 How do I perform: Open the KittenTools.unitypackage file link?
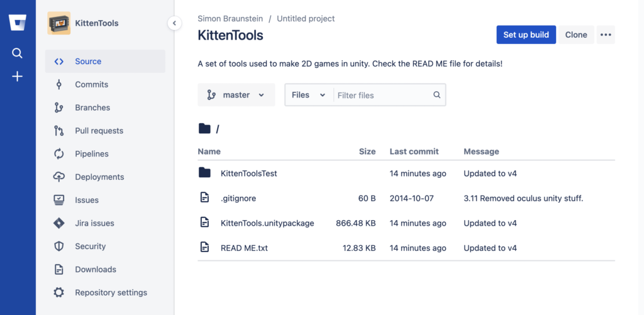tap(267, 223)
